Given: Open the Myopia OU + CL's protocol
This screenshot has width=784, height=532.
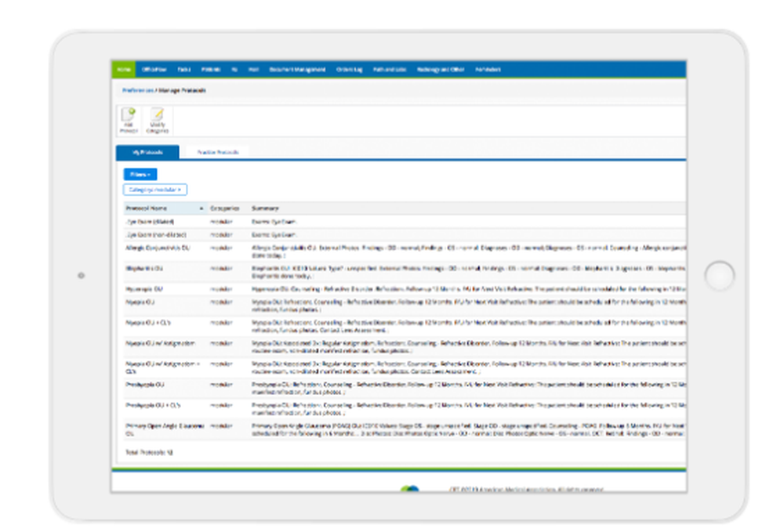Looking at the screenshot, I should (x=148, y=323).
